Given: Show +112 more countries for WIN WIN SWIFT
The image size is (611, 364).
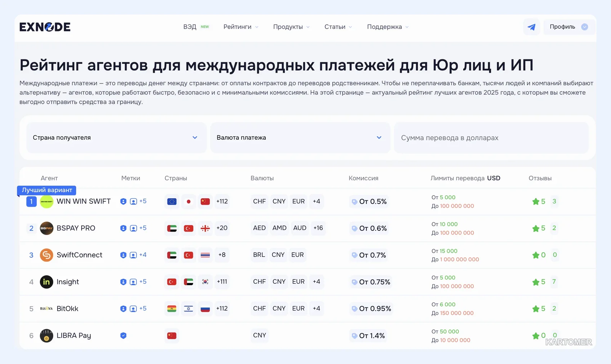Looking at the screenshot, I should pos(222,201).
